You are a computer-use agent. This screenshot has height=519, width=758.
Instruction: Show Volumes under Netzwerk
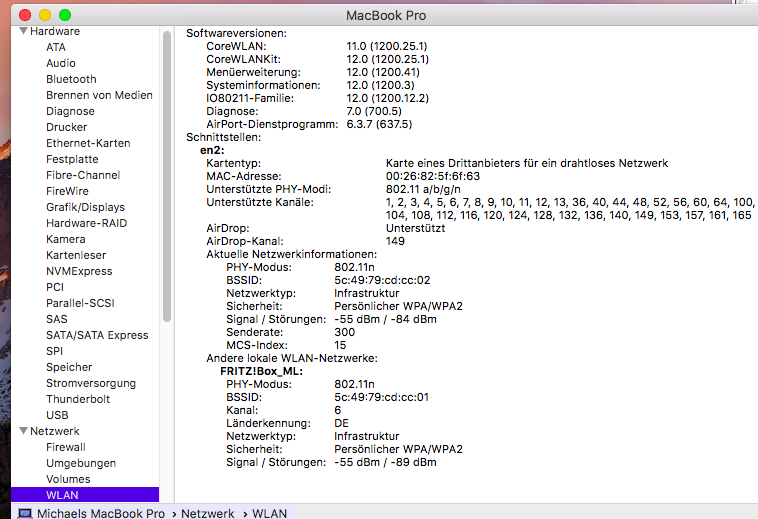68,478
